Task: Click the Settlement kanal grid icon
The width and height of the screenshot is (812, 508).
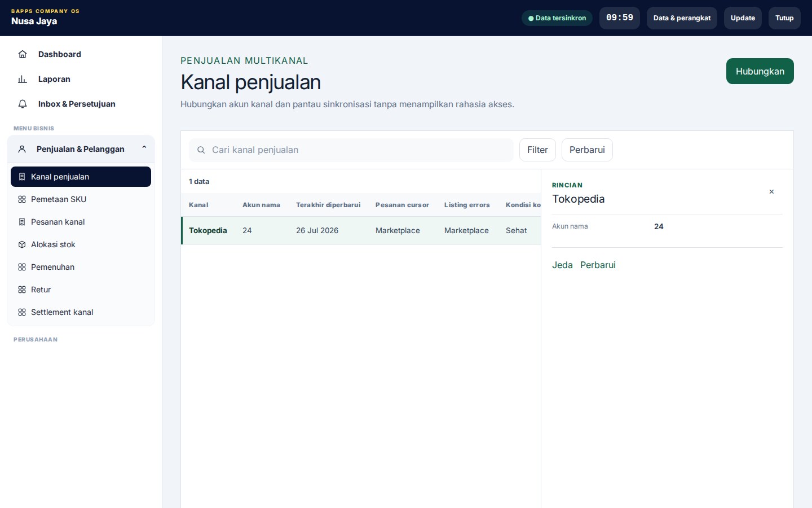Action: [22, 312]
